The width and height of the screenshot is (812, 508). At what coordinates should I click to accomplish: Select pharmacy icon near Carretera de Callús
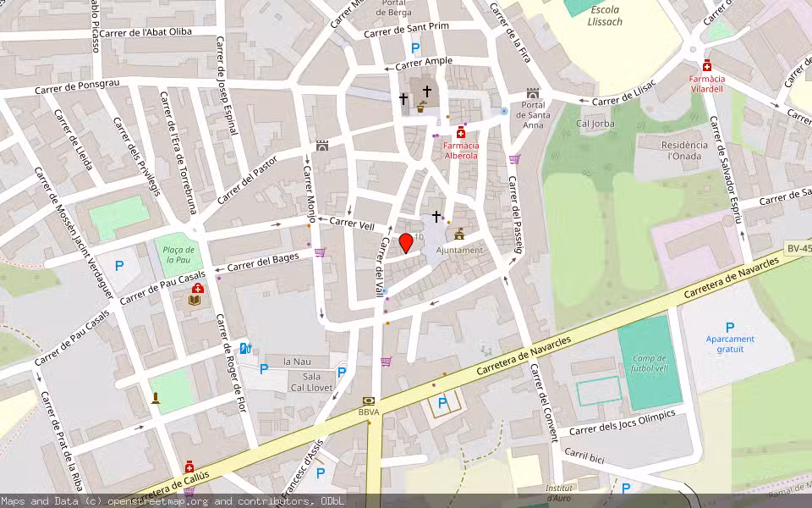[x=189, y=467]
